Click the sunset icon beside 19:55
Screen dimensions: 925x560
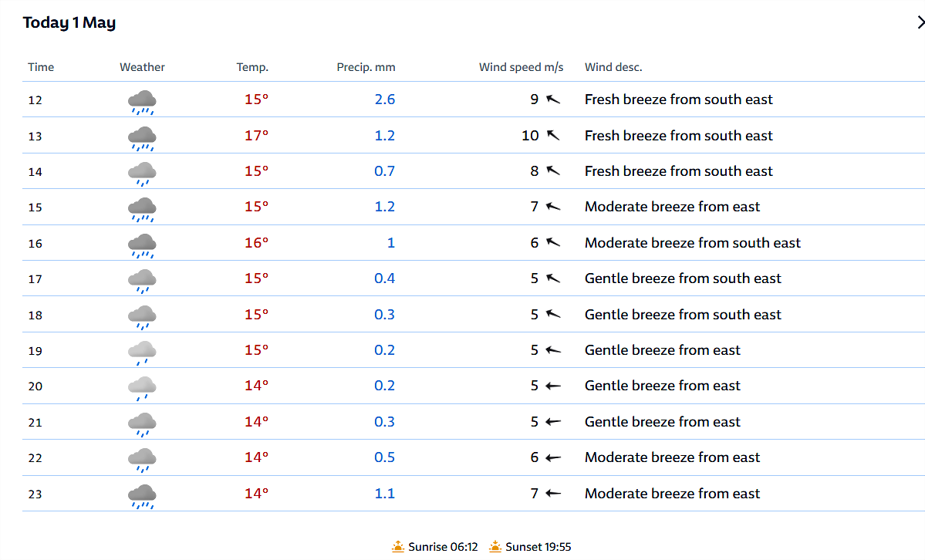495,546
